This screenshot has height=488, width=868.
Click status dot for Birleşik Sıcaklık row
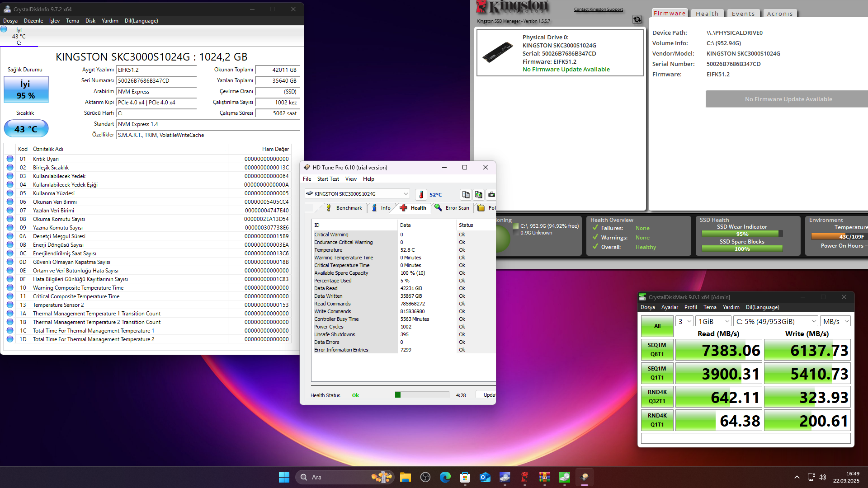click(x=10, y=168)
